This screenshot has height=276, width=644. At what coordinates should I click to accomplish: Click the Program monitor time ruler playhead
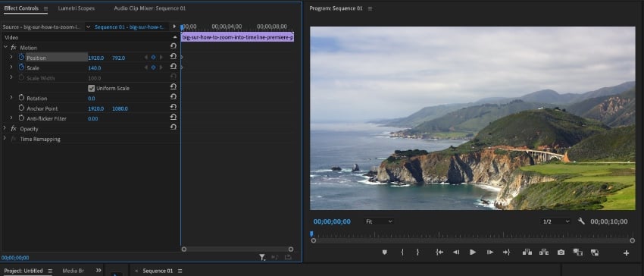pyautogui.click(x=311, y=234)
